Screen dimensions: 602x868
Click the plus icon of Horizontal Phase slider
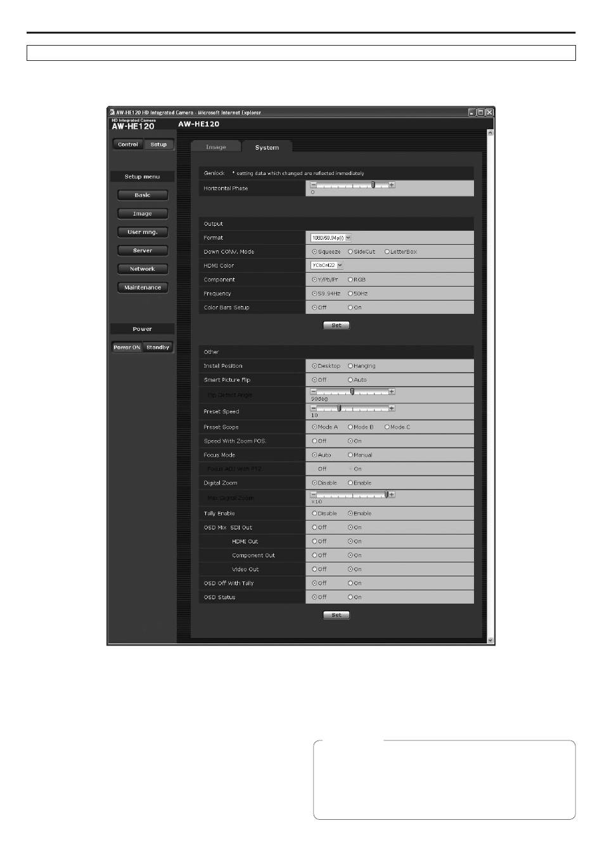392,185
